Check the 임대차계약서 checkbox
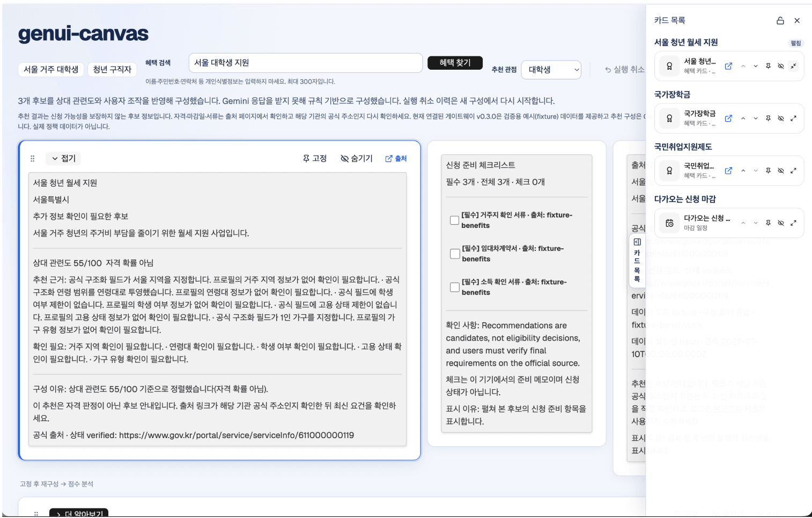 click(455, 254)
